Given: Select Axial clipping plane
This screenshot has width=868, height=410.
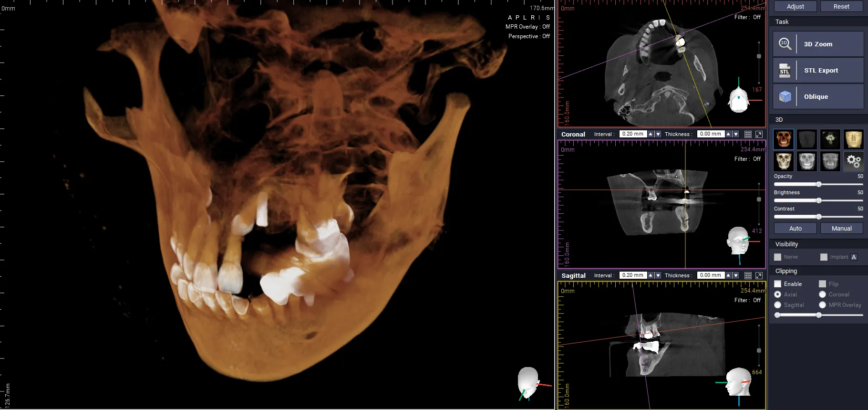Looking at the screenshot, I should click(778, 294).
